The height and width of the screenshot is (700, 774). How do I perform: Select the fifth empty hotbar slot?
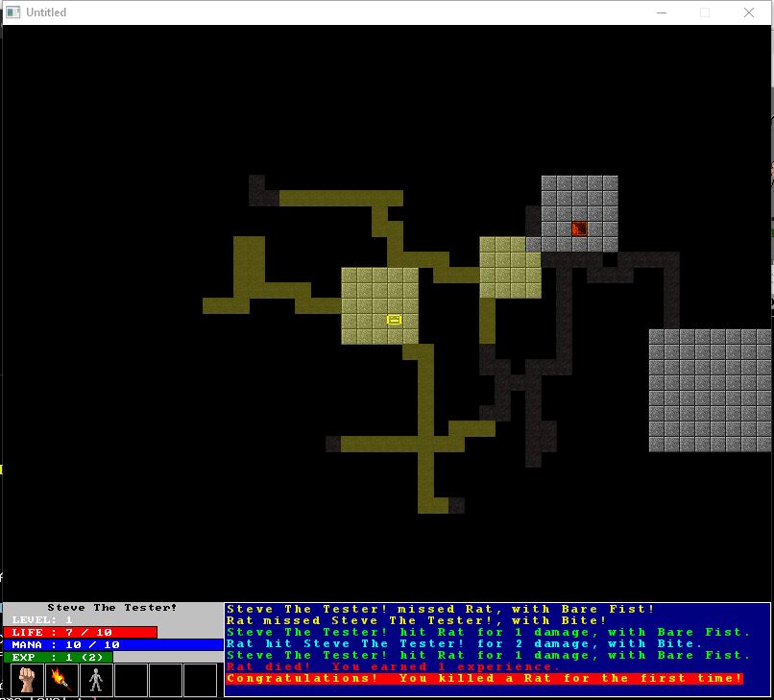(165, 680)
